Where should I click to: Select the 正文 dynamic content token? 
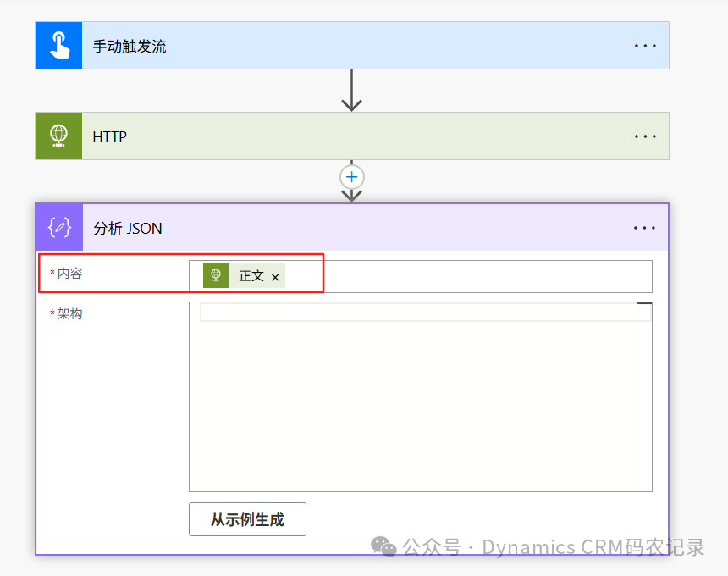250,275
